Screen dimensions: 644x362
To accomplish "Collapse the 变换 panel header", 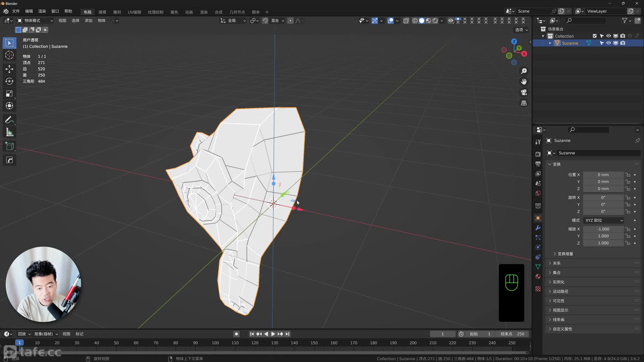I will click(556, 164).
